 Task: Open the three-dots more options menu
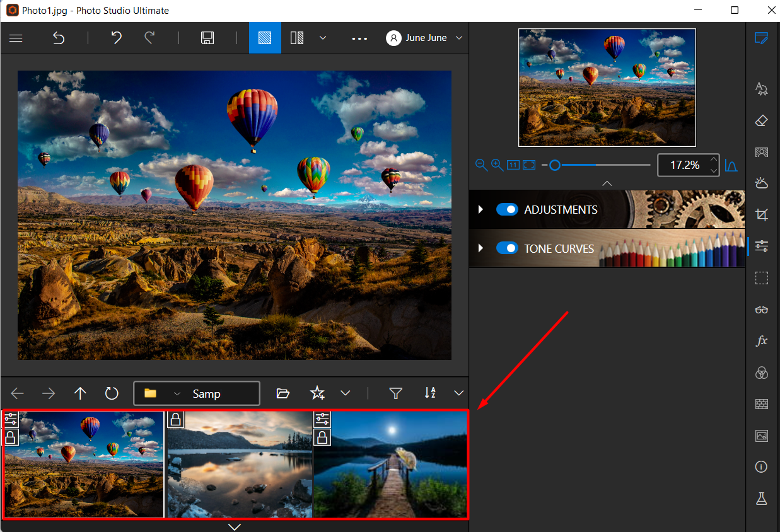359,38
